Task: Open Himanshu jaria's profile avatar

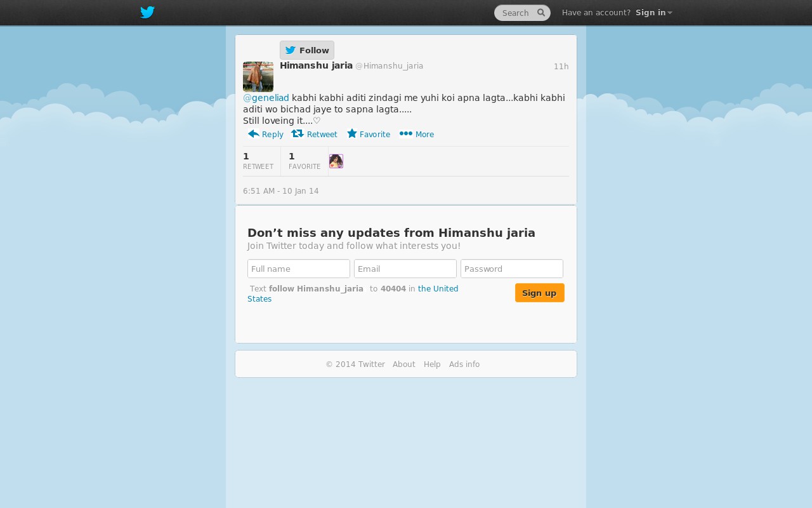Action: click(x=258, y=77)
